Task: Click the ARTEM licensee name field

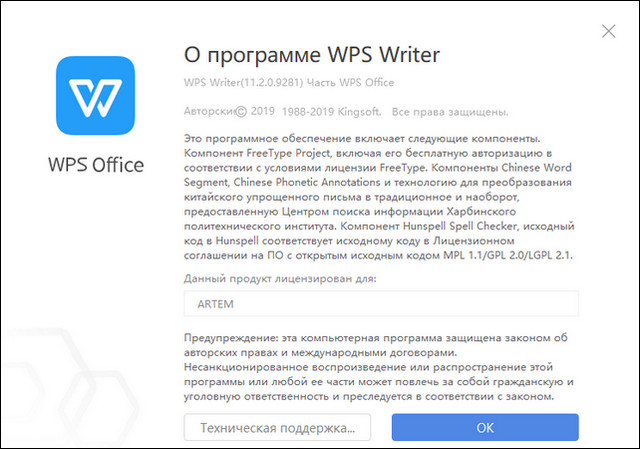Action: tap(381, 304)
